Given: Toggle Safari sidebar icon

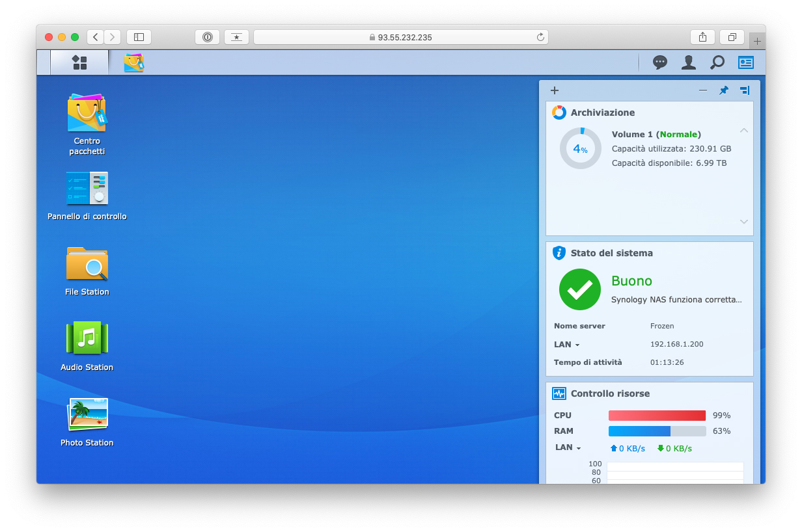Looking at the screenshot, I should coord(139,37).
